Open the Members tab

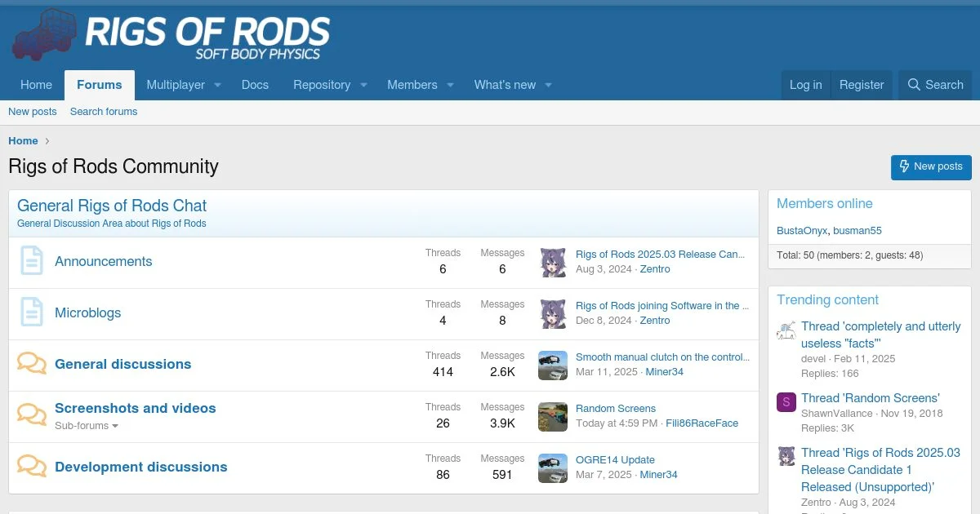pos(412,85)
